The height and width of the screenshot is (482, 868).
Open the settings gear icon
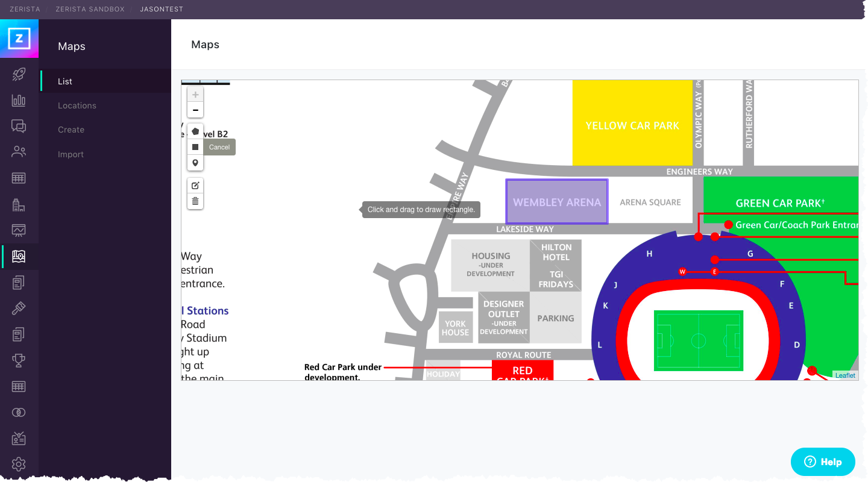click(19, 464)
